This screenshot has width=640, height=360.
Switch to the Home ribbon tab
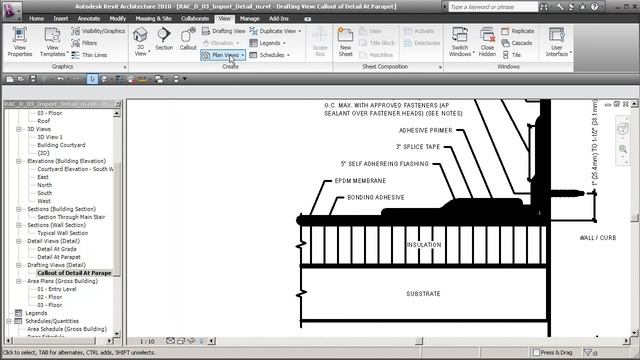pos(36,19)
